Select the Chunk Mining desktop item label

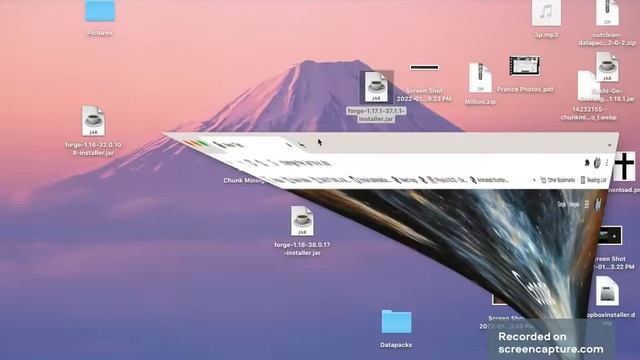(x=244, y=180)
